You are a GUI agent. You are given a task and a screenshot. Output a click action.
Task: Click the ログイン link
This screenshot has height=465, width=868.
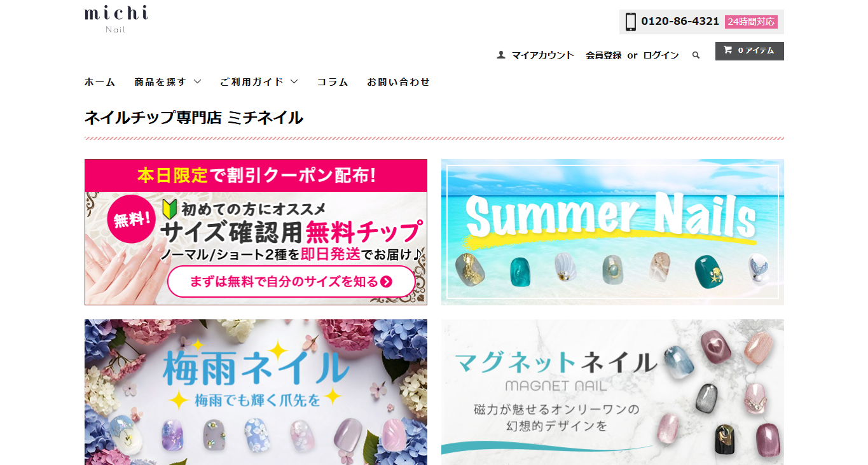coord(661,55)
